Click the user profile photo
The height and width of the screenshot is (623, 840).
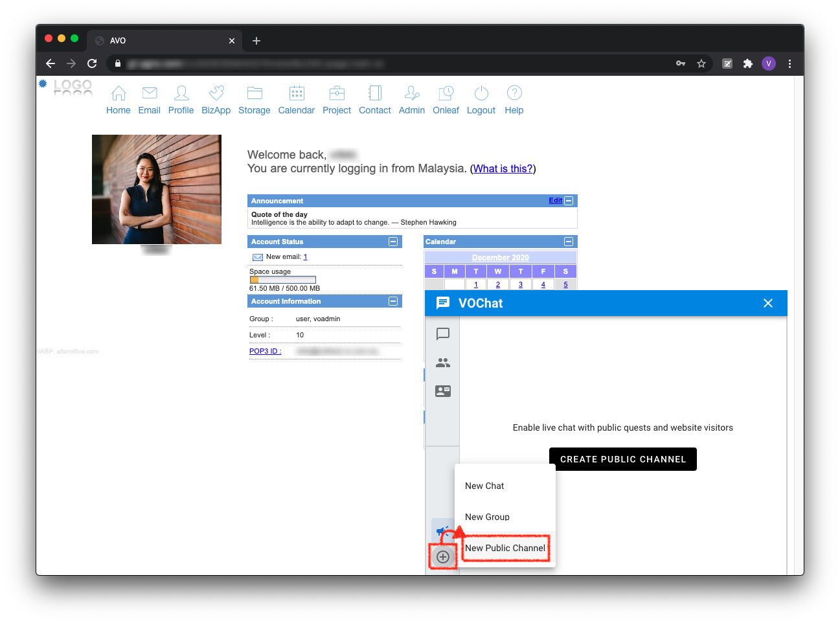[157, 189]
